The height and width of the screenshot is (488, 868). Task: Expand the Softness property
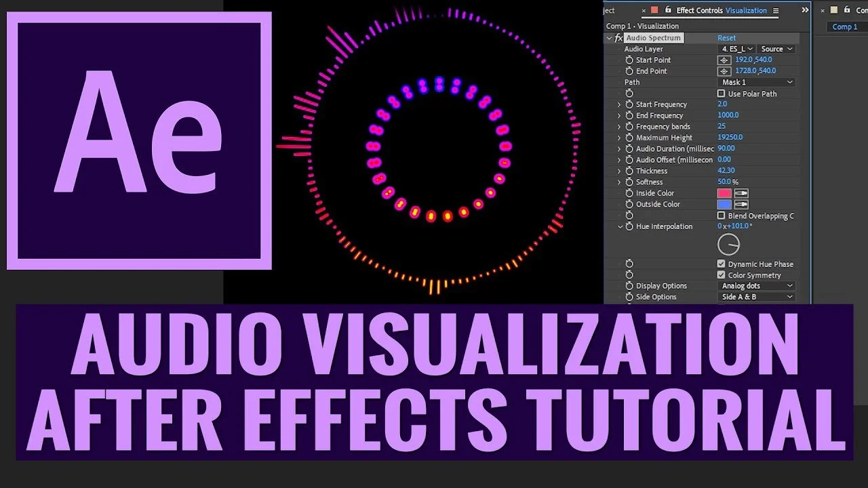pyautogui.click(x=619, y=182)
